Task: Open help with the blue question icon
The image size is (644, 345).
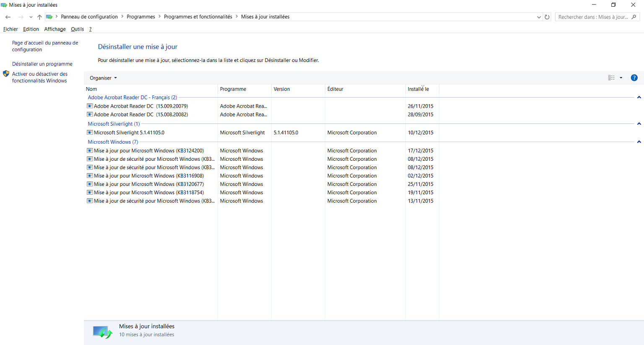Action: click(634, 78)
